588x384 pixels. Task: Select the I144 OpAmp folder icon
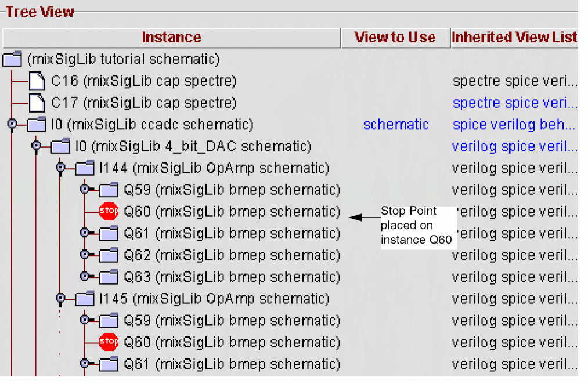pos(85,169)
